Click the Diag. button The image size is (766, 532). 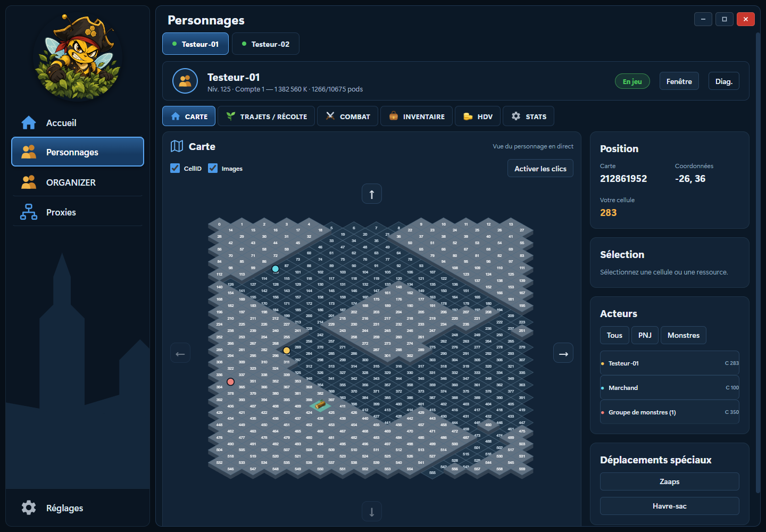(723, 81)
